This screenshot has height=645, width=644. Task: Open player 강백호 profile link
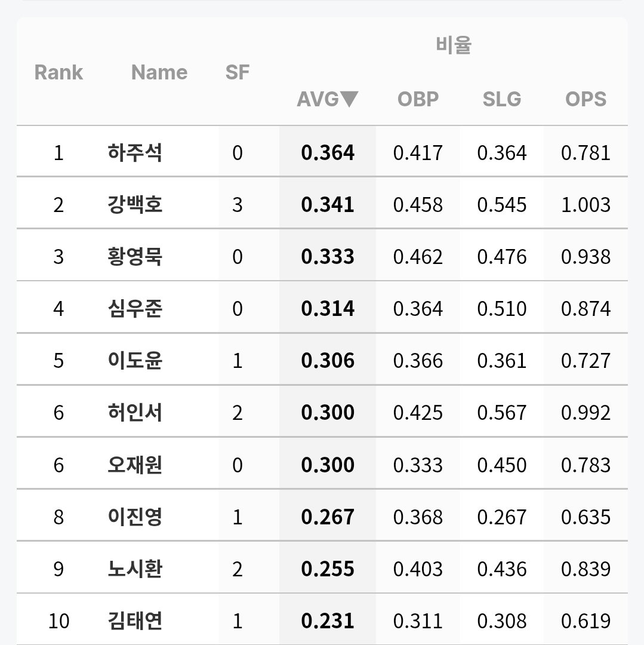point(135,204)
